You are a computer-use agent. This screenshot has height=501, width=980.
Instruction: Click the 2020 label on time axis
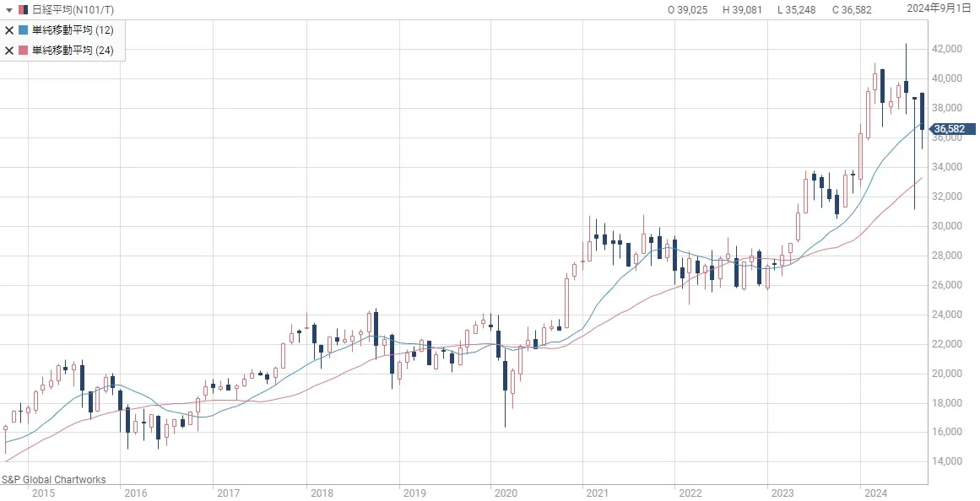point(505,493)
